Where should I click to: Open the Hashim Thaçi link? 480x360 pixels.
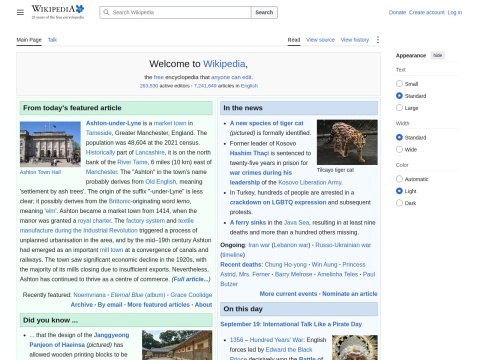click(x=249, y=153)
